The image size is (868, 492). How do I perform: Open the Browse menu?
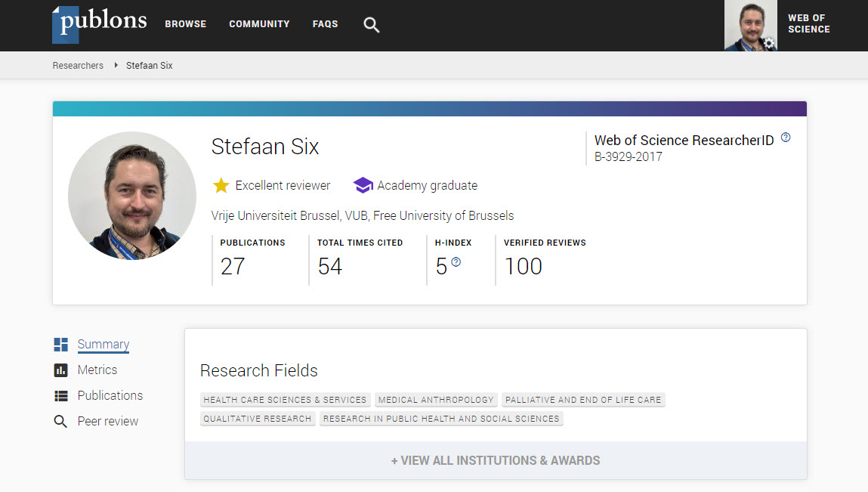point(185,24)
